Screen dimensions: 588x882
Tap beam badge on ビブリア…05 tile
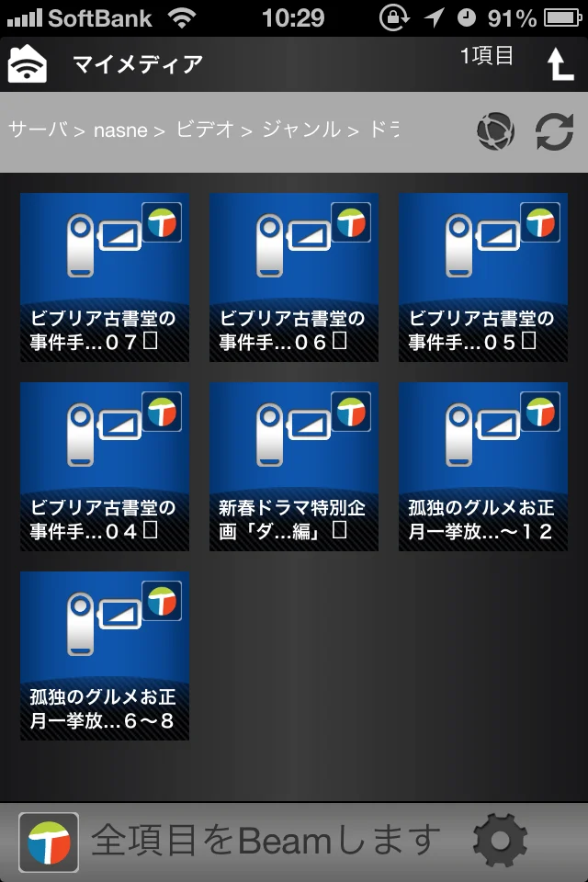tap(540, 222)
